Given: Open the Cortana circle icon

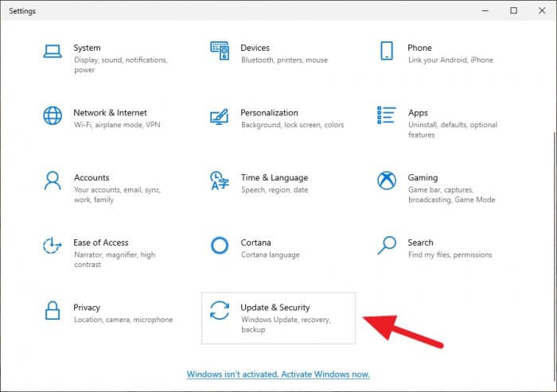Looking at the screenshot, I should (220, 246).
